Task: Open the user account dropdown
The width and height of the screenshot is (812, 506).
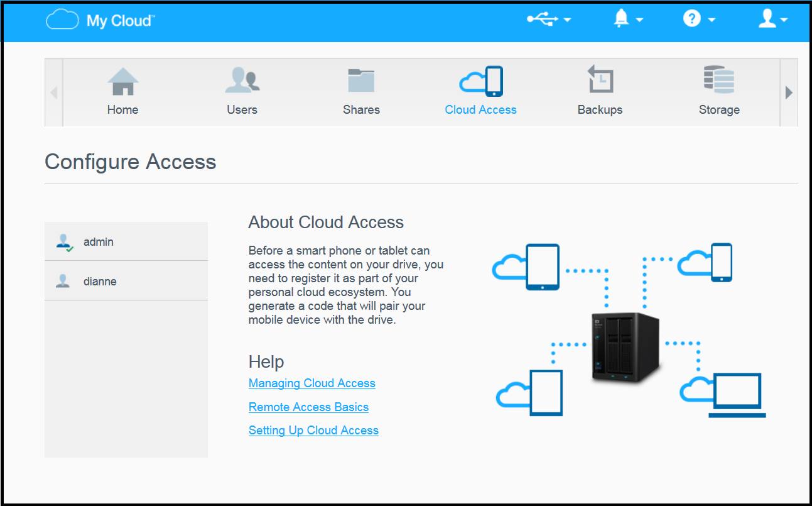Action: point(772,19)
